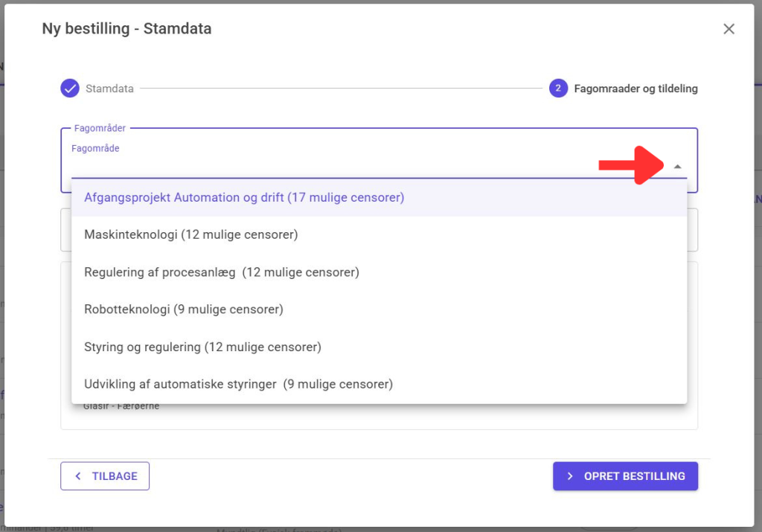Click left chevron icon in Tilbage

coord(78,476)
